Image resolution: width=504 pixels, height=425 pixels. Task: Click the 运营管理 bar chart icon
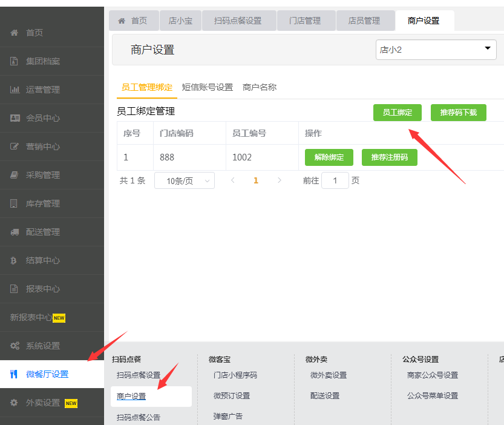[x=15, y=90]
